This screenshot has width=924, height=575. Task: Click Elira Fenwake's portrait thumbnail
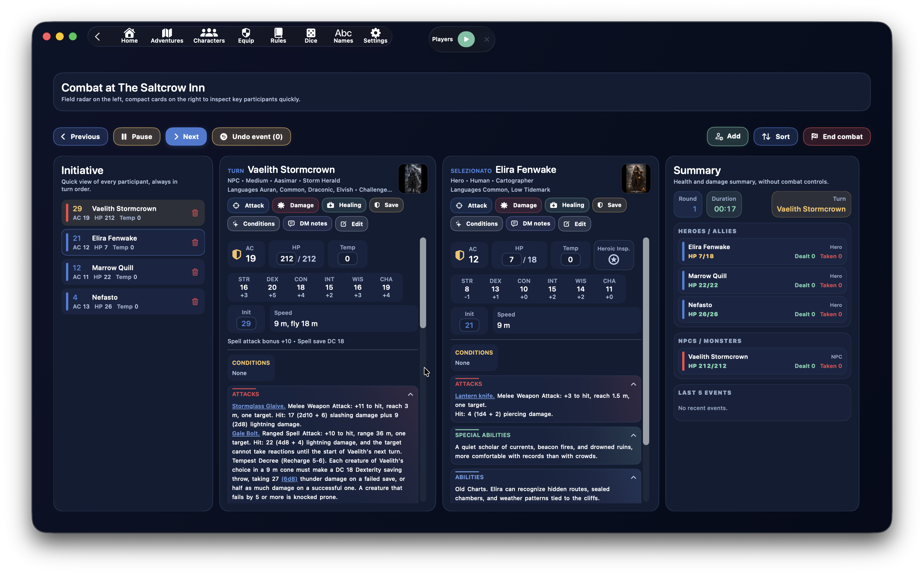point(636,178)
